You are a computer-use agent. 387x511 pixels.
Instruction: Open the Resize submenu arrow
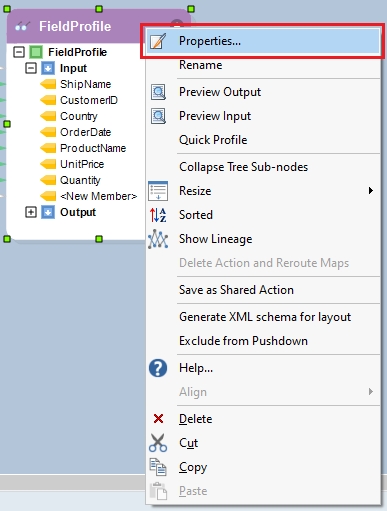coord(371,191)
